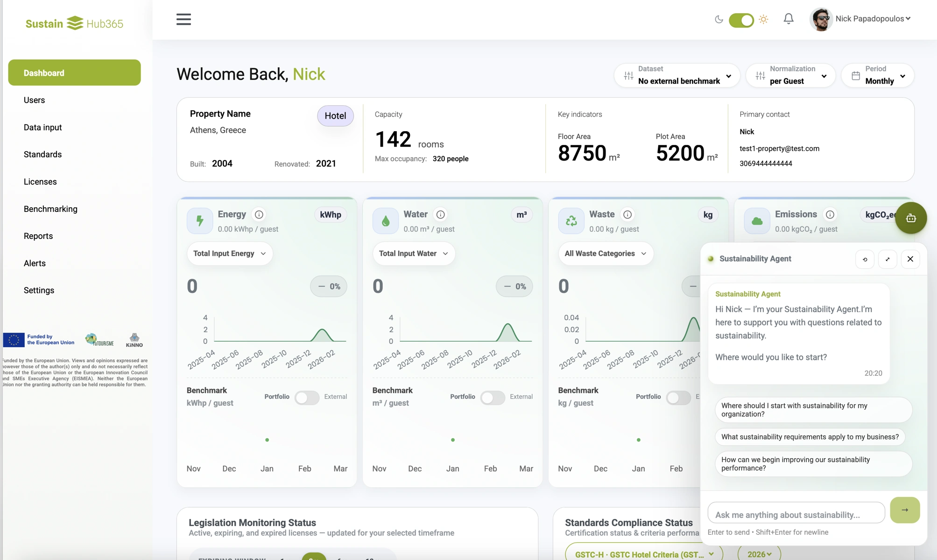The image size is (937, 560).
Task: Reset the Sustainability Agent conversation
Action: [x=865, y=259]
